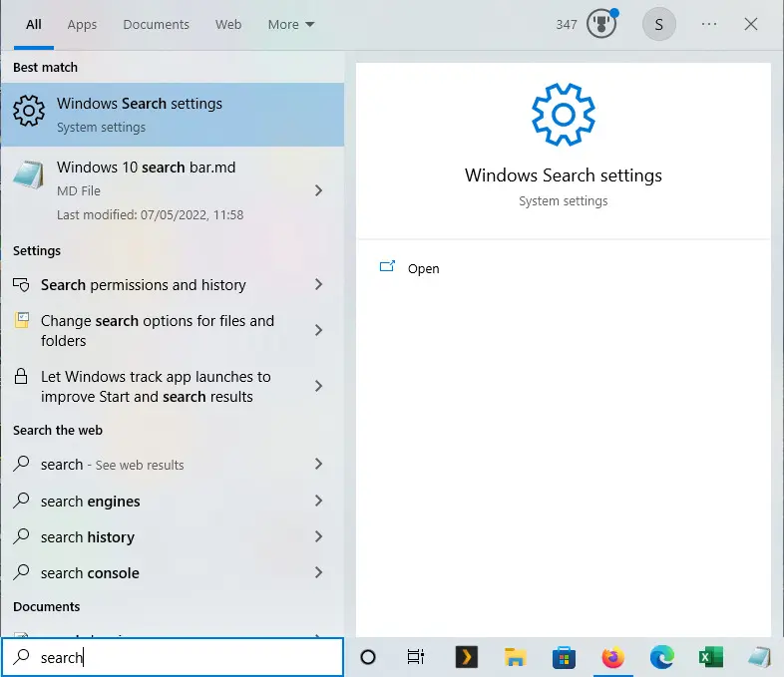The height and width of the screenshot is (677, 784).
Task: Click the large blue gear preview icon
Action: tap(564, 115)
